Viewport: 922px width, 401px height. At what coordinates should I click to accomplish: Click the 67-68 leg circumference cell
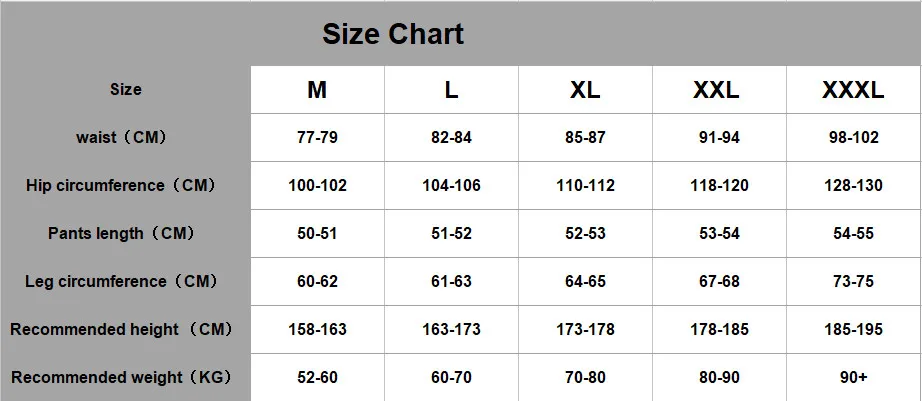tap(719, 282)
